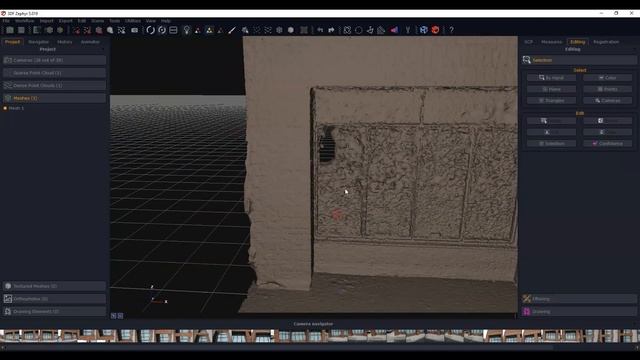The image size is (640, 360).
Task: Switch to the Registration tab
Action: (606, 42)
